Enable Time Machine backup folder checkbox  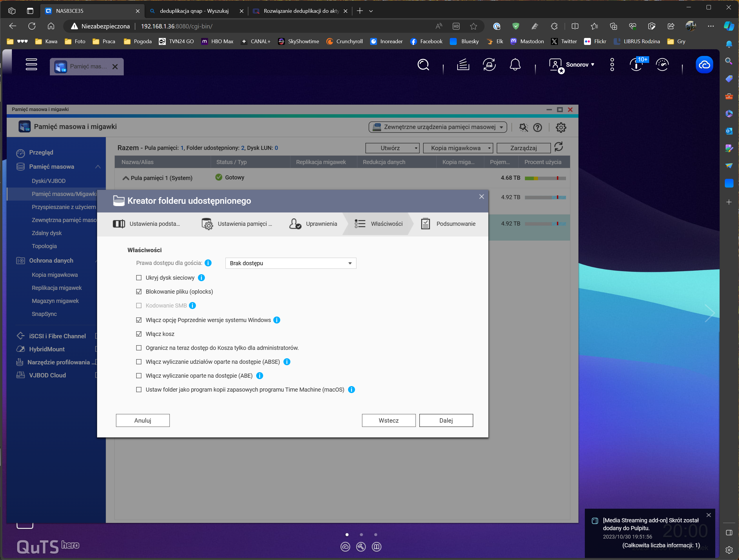[x=139, y=390]
